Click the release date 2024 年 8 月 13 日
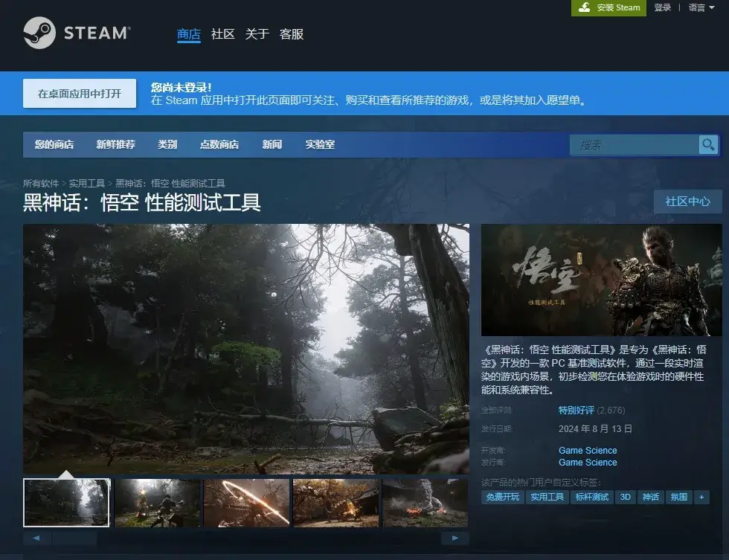The width and height of the screenshot is (729, 560). [x=595, y=429]
